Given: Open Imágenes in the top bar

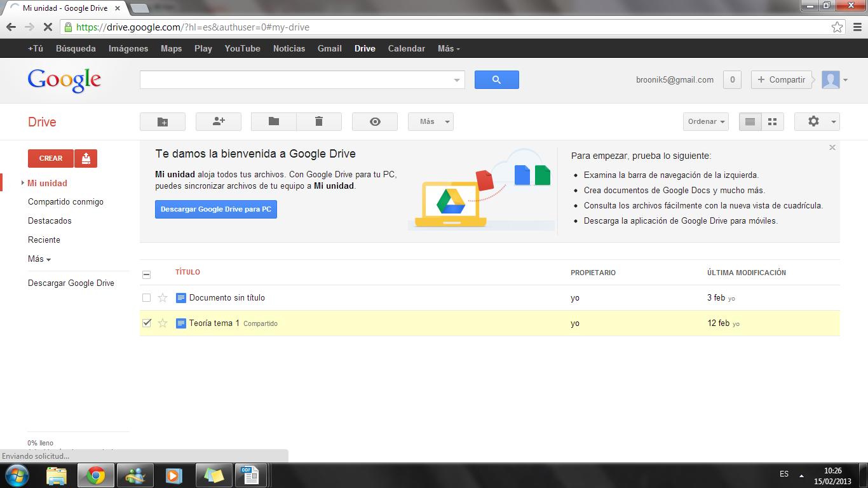Looking at the screenshot, I should click(x=128, y=48).
